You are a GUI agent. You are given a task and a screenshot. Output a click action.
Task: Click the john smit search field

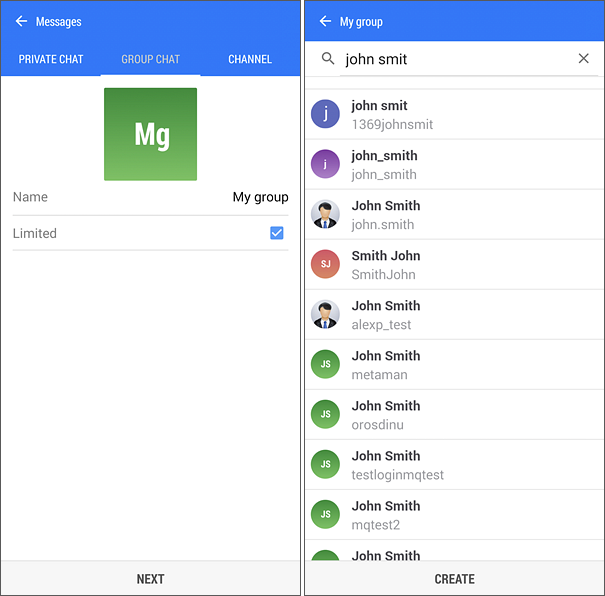click(x=455, y=59)
